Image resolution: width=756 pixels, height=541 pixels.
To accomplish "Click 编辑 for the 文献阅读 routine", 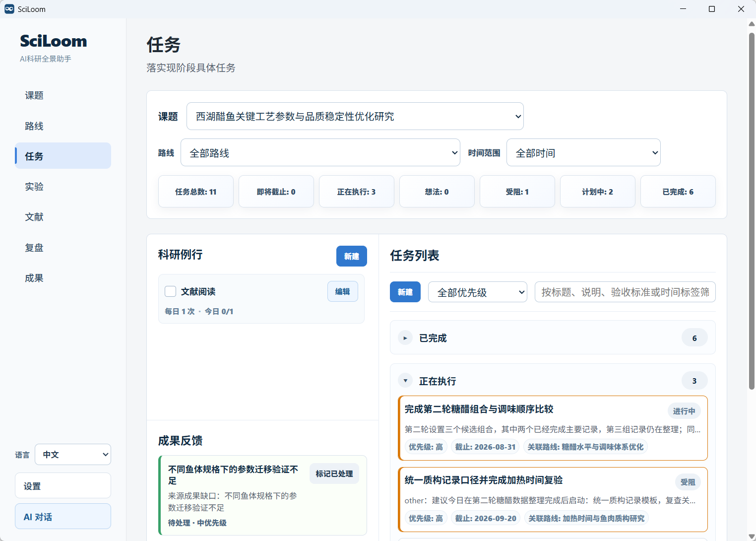I will click(x=343, y=291).
